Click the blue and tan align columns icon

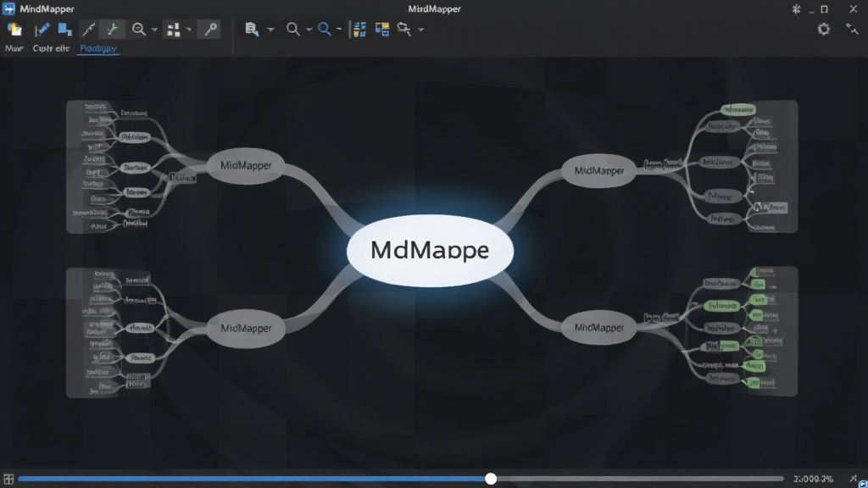(359, 30)
